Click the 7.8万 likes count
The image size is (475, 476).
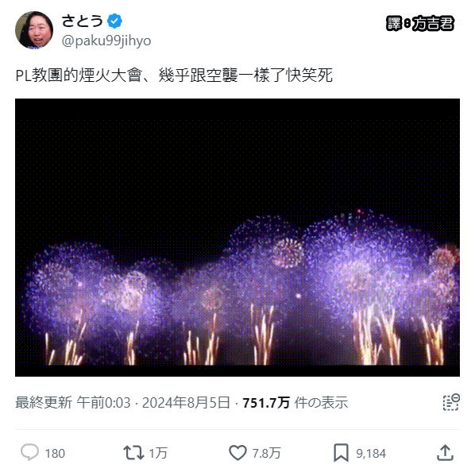point(266,453)
